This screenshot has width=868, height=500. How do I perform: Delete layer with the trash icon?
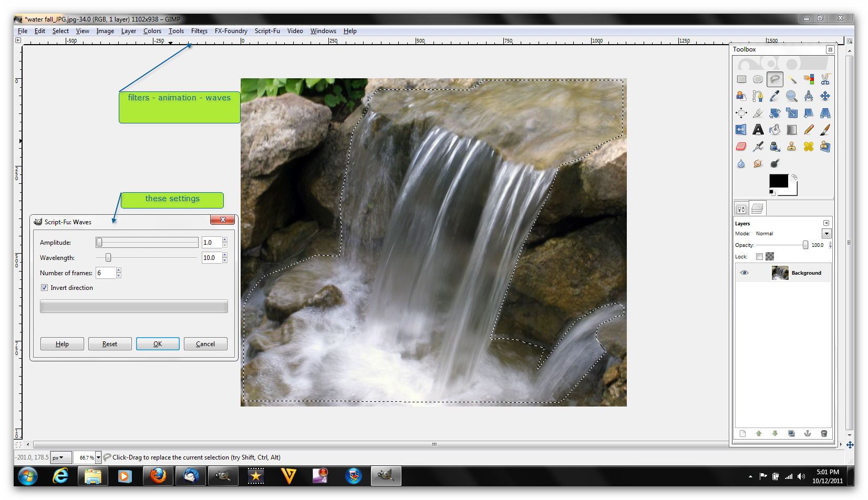pos(824,433)
